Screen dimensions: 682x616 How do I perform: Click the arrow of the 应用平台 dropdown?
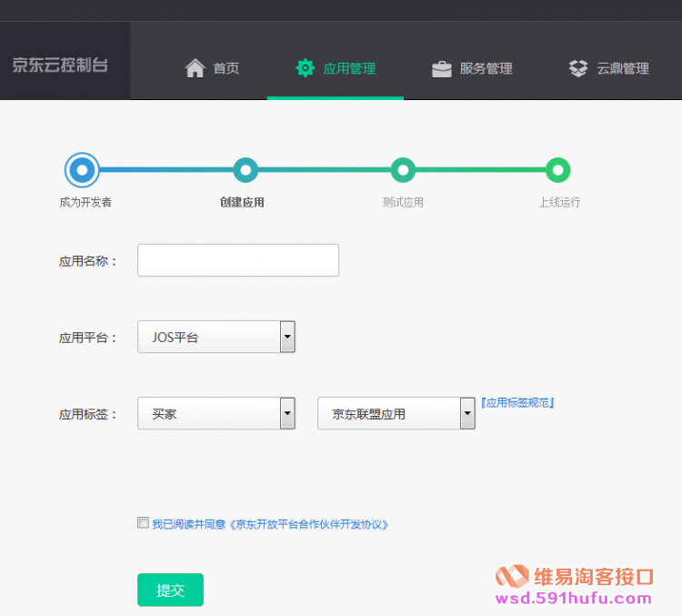(287, 337)
